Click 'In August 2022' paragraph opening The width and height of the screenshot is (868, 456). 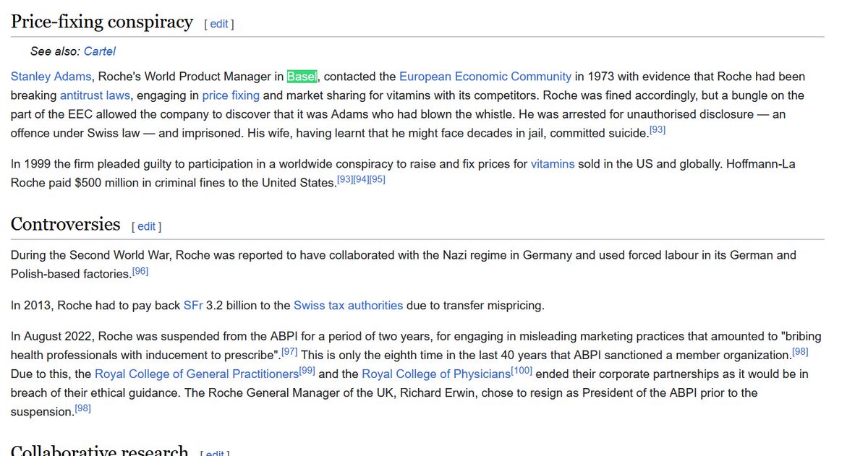click(x=50, y=337)
